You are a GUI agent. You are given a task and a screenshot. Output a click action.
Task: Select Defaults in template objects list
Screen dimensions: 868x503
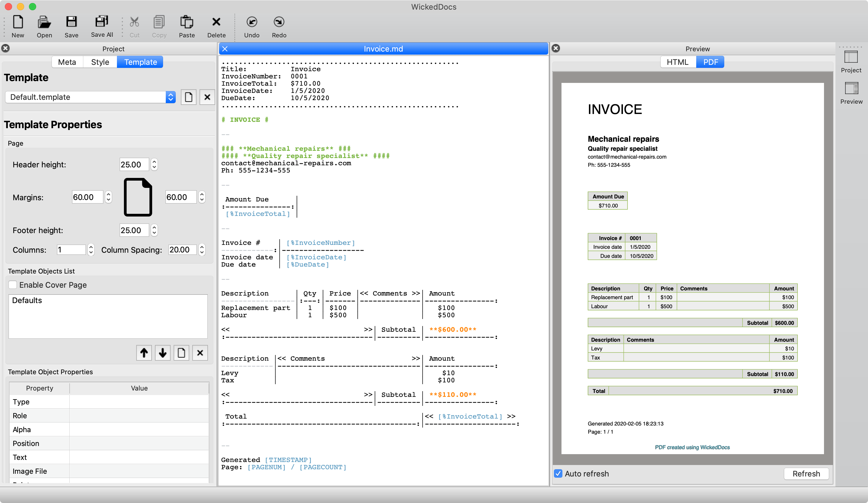click(27, 300)
